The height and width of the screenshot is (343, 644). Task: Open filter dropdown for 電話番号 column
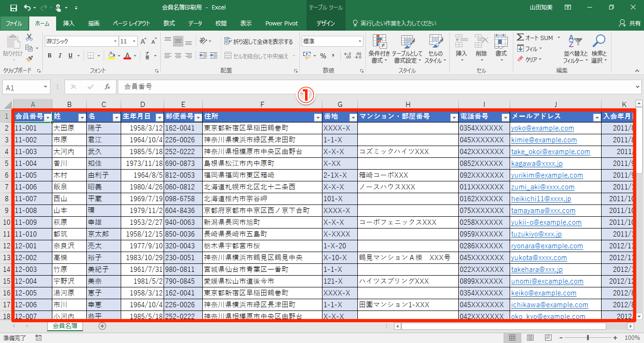tap(505, 117)
